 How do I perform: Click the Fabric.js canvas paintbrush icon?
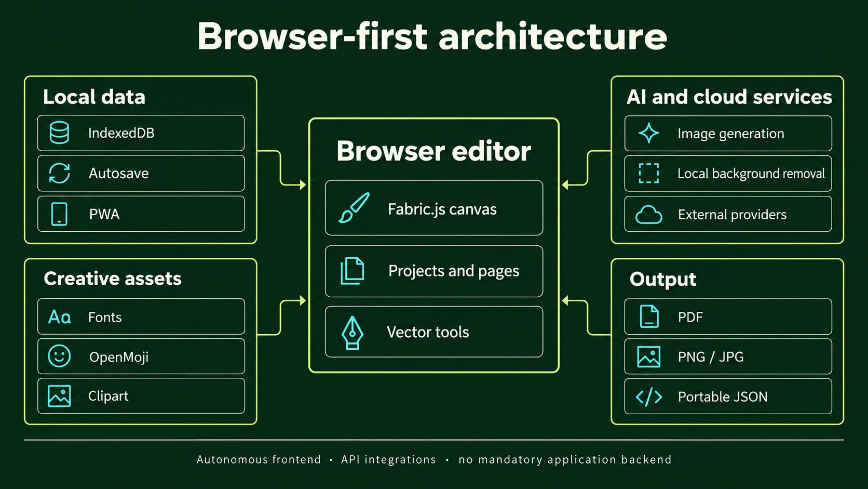pos(354,208)
